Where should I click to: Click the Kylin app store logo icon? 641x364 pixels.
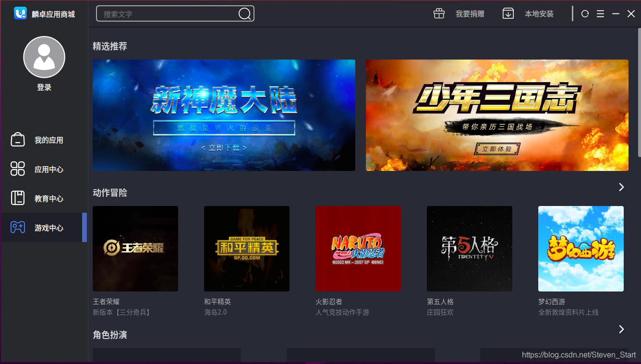20,13
